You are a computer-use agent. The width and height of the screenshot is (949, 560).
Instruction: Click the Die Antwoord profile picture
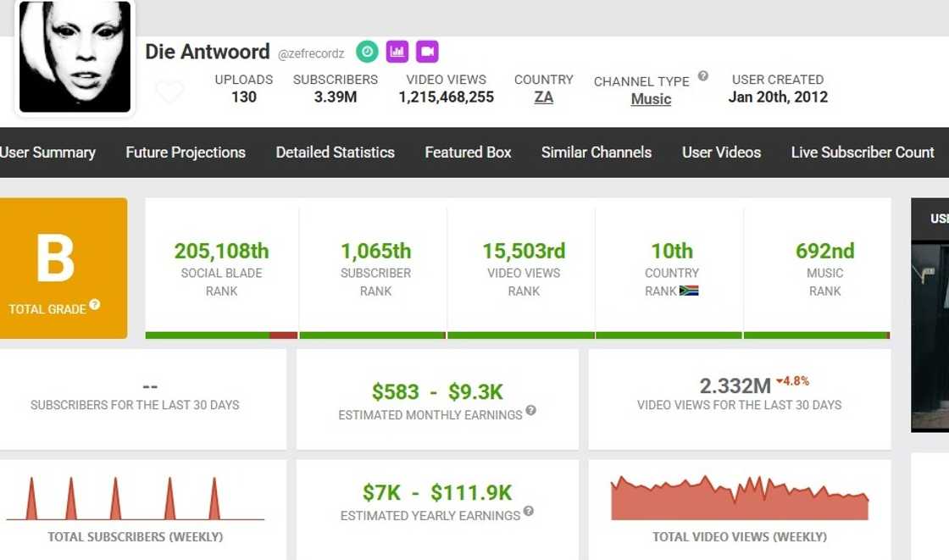[x=75, y=57]
